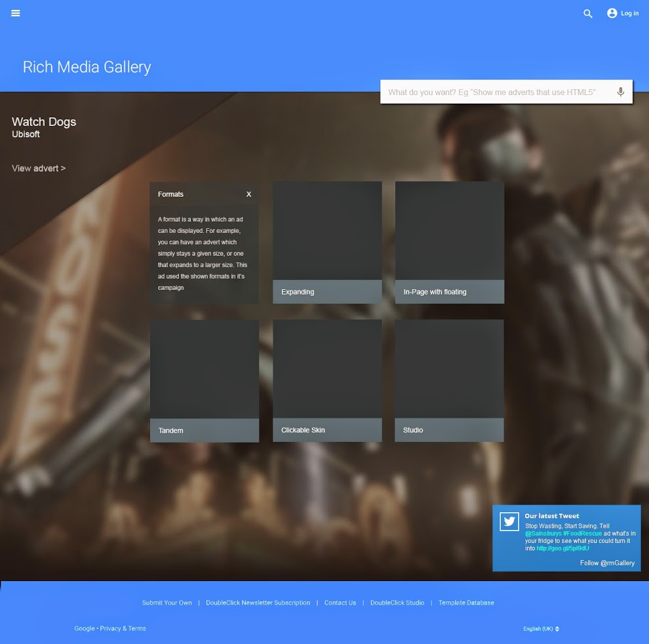Open DoubleClick Newsletter Subscription link

pyautogui.click(x=258, y=603)
